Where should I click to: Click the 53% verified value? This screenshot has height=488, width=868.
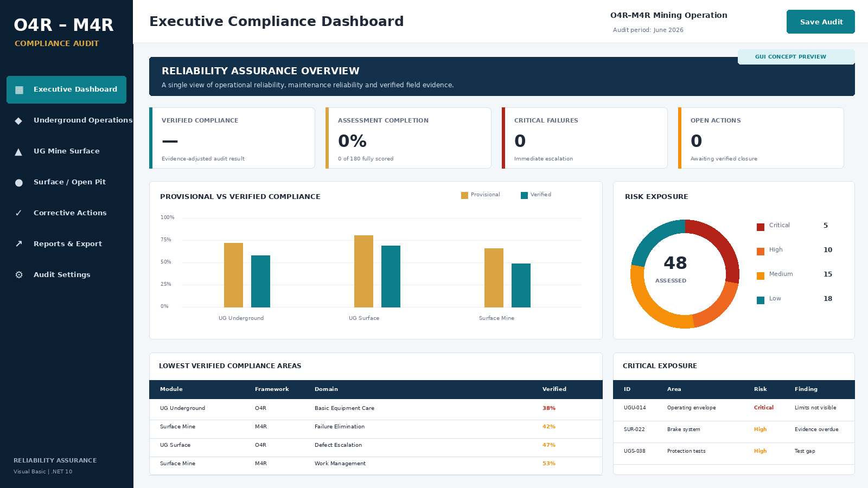coord(549,464)
